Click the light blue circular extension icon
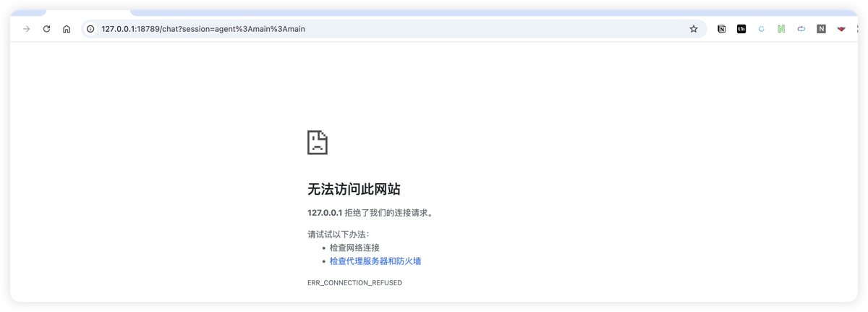This screenshot has height=312, width=868. [761, 29]
